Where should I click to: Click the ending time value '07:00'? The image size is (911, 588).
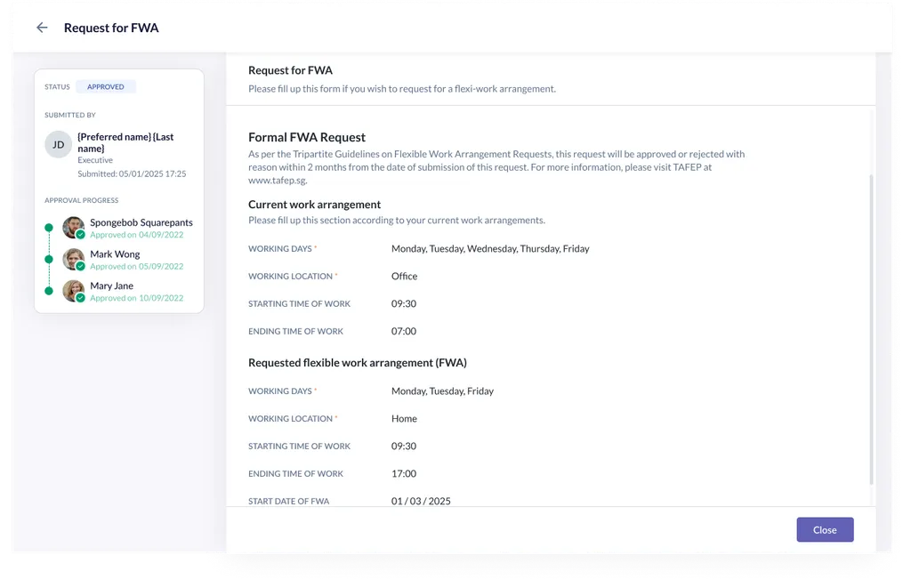click(x=404, y=331)
